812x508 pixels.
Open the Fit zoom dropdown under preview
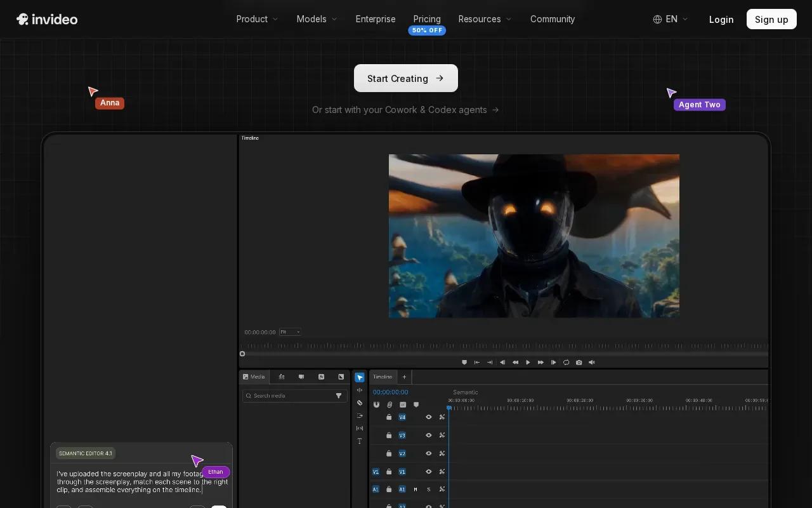pyautogui.click(x=290, y=332)
